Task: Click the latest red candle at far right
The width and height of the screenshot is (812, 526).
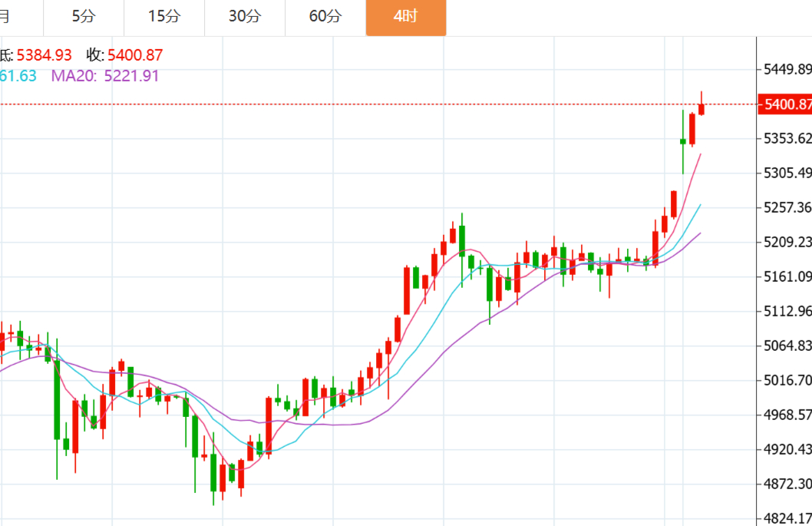Action: [x=701, y=109]
